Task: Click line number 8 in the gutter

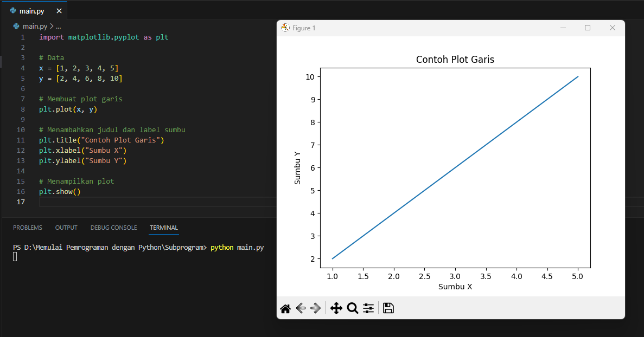Action: click(x=22, y=109)
